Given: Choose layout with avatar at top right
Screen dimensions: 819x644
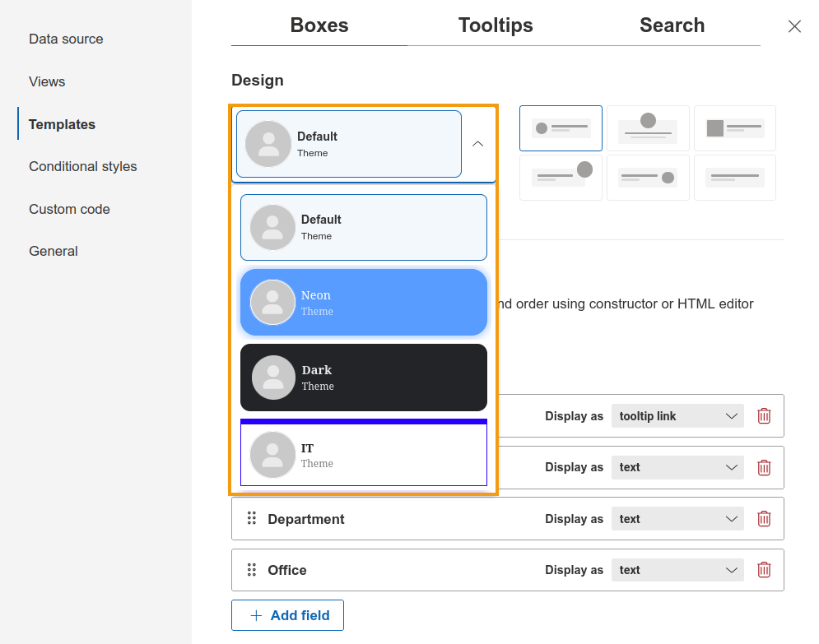Looking at the screenshot, I should [561, 178].
